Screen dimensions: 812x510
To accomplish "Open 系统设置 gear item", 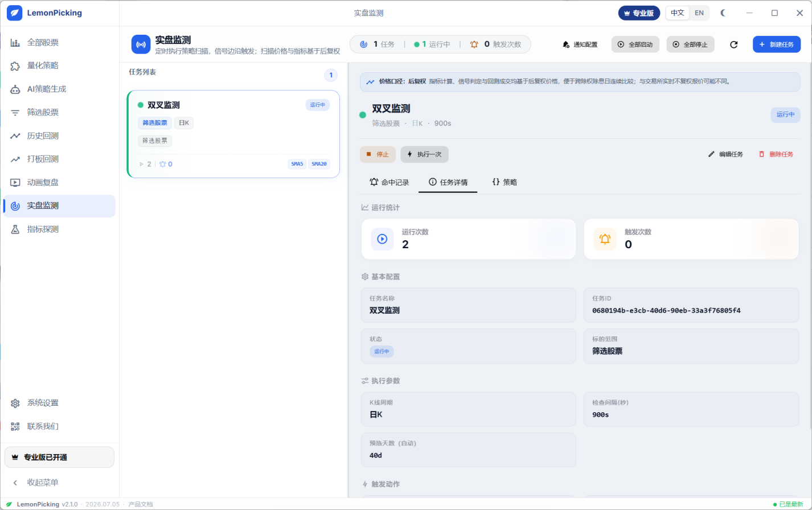I will click(x=59, y=402).
